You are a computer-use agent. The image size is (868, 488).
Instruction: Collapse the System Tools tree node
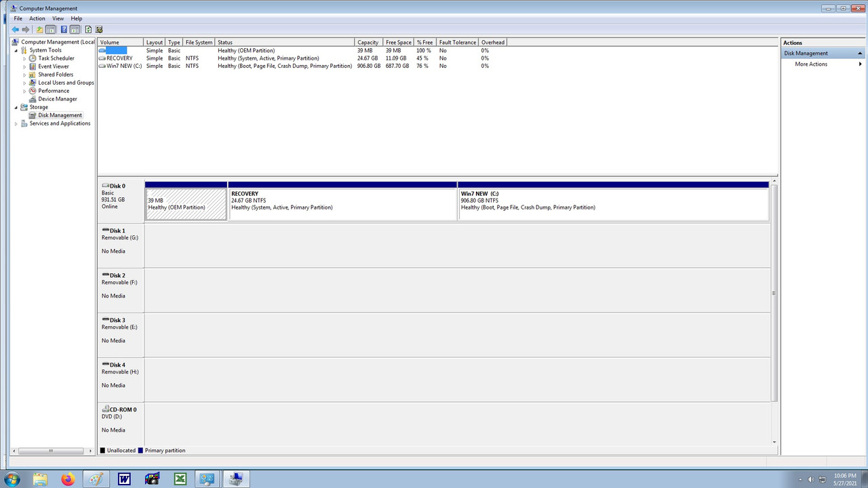coord(16,49)
